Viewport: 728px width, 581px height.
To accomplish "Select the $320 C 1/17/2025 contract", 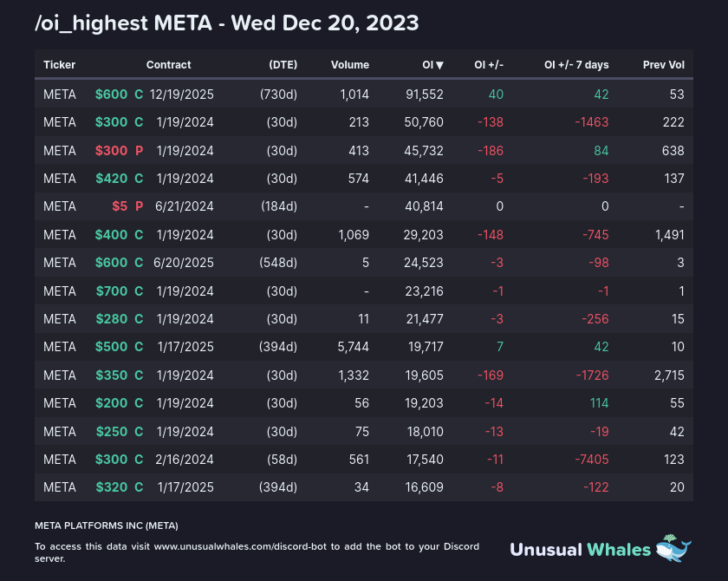I will [x=154, y=487].
